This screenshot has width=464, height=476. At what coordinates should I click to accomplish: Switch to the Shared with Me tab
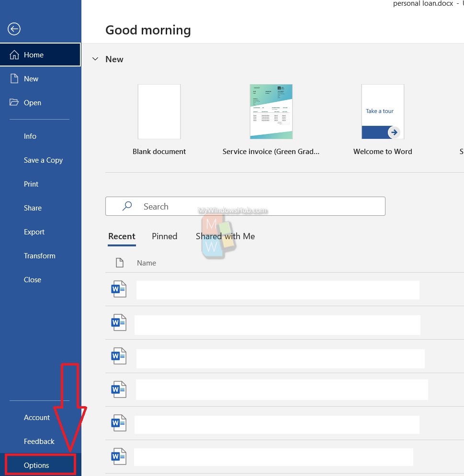point(225,236)
